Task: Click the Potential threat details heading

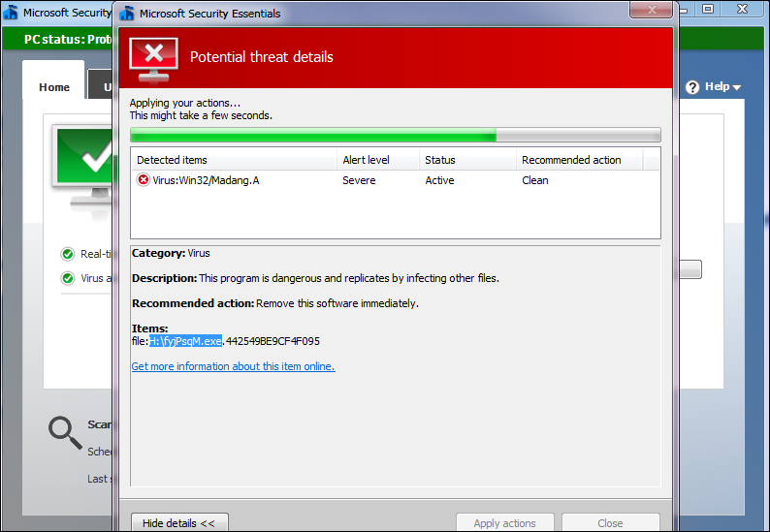Action: (261, 57)
